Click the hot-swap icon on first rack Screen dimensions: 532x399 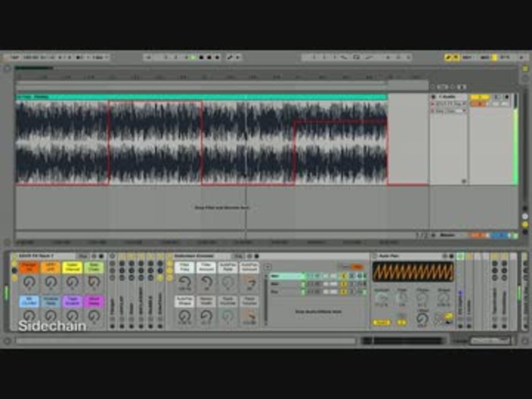pyautogui.click(x=94, y=256)
